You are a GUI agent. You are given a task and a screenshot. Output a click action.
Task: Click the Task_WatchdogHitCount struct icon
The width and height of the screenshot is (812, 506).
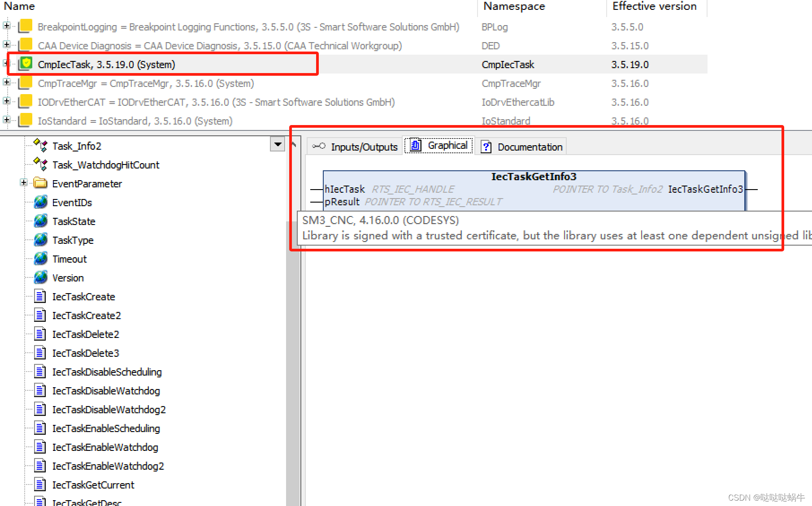(40, 164)
